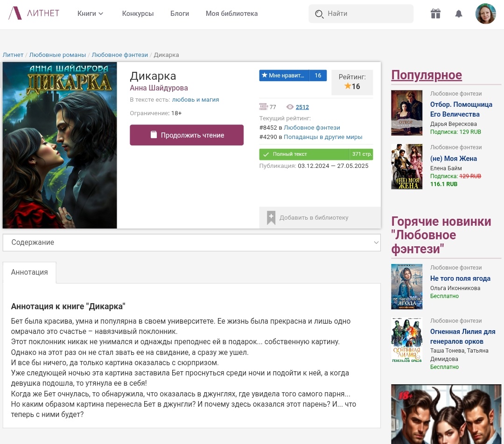Open the Конкурсы menu item
Screen dimensions: 504x444
pyautogui.click(x=138, y=14)
